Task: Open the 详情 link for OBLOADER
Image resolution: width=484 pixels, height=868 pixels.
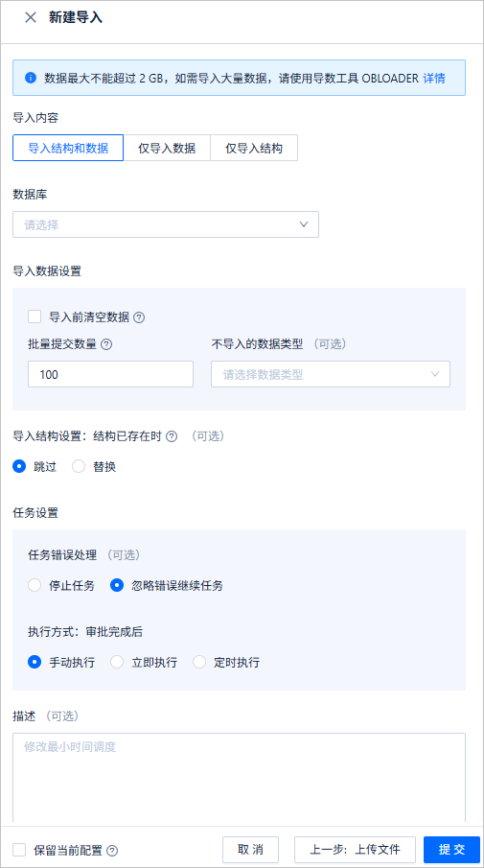Action: point(434,78)
